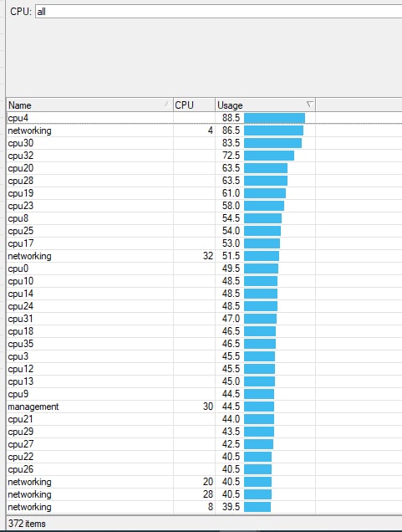
Task: Select the cpu22 row
Action: pos(204,457)
